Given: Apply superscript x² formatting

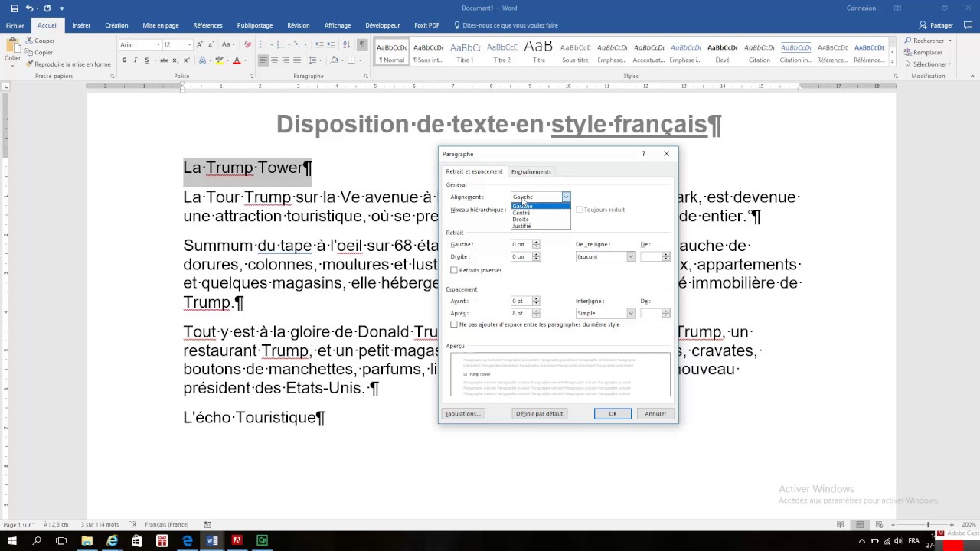Looking at the screenshot, I should (185, 60).
